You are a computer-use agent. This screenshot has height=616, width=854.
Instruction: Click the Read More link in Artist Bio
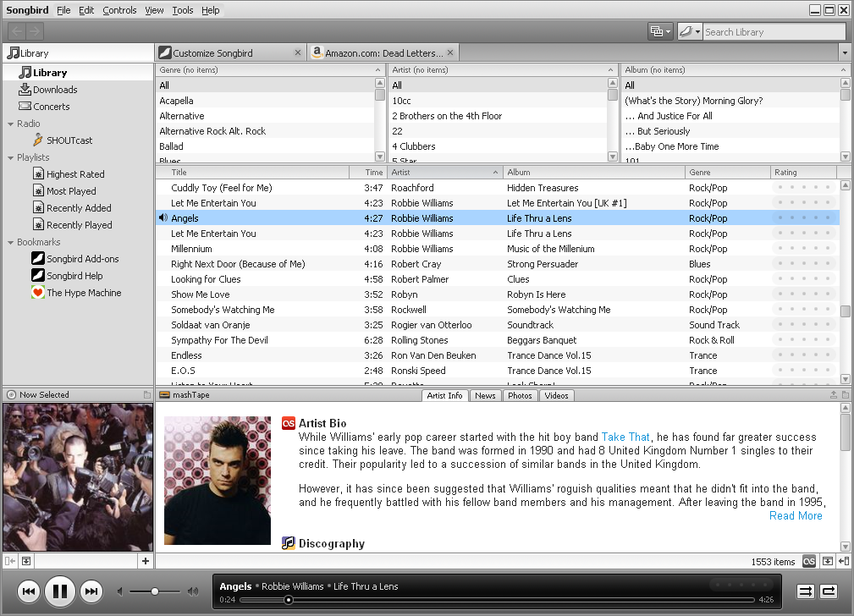pos(796,515)
